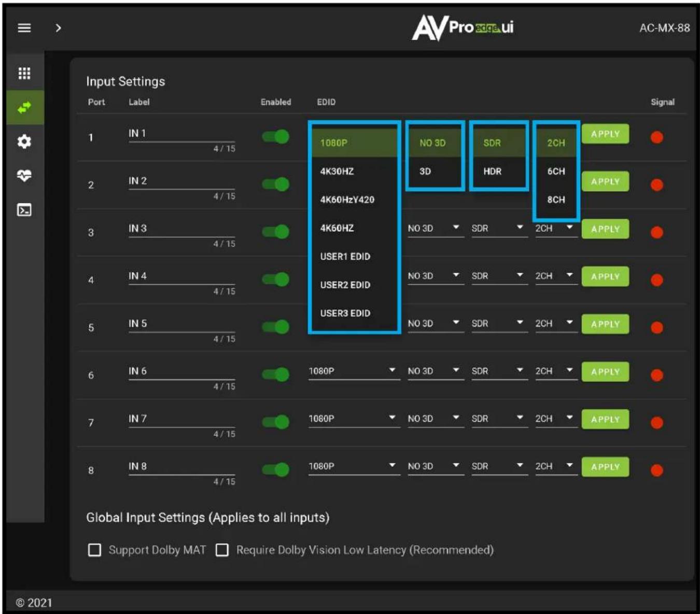
Task: Open the console terminal sidebar icon
Action: click(24, 210)
